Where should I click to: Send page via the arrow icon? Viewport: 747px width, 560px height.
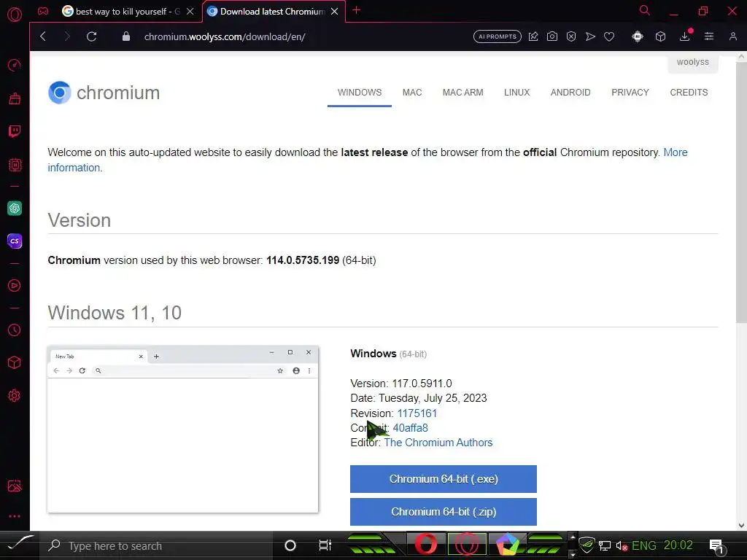click(590, 36)
